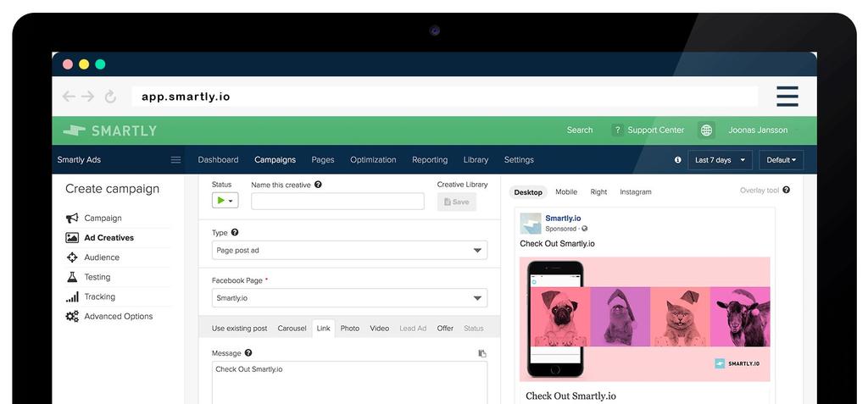Viewport: 868px width, 404px height.
Task: Click the Smartly logo in the green header
Action: tap(109, 130)
